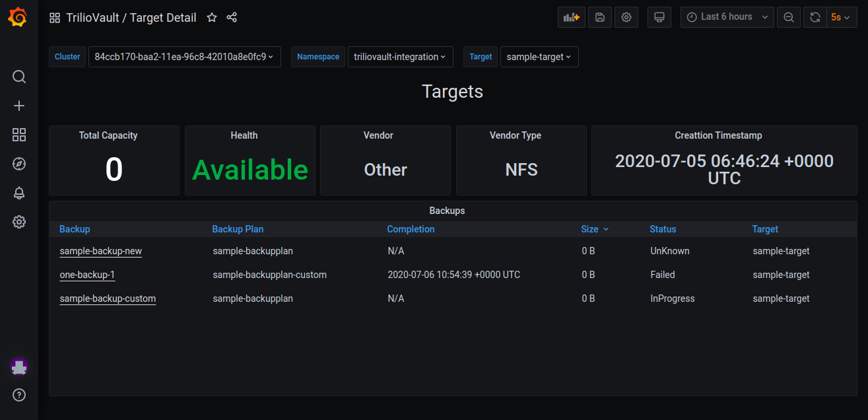
Task: Click the 2020-07-06 10:54:39 completion cell
Action: pyautogui.click(x=453, y=275)
